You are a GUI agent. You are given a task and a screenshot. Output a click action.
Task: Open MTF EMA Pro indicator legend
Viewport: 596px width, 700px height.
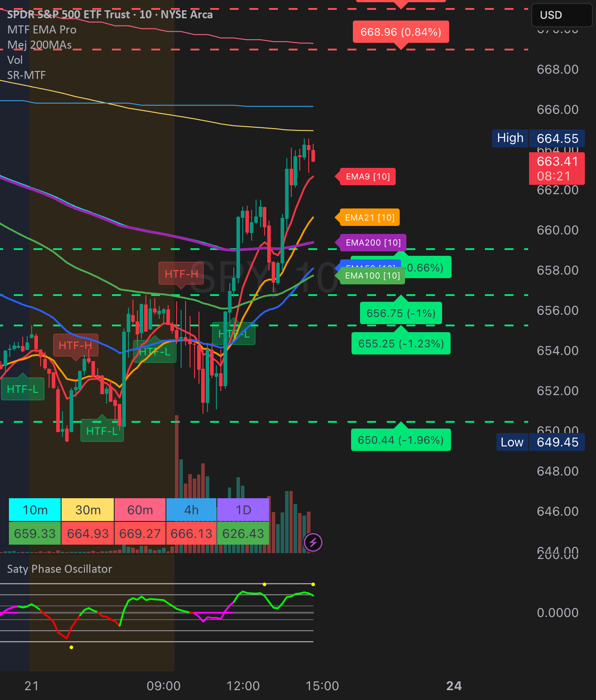tap(42, 30)
